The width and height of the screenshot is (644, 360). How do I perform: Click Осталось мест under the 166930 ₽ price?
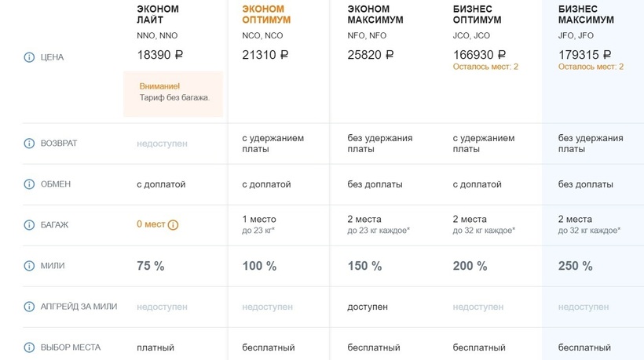(x=485, y=67)
